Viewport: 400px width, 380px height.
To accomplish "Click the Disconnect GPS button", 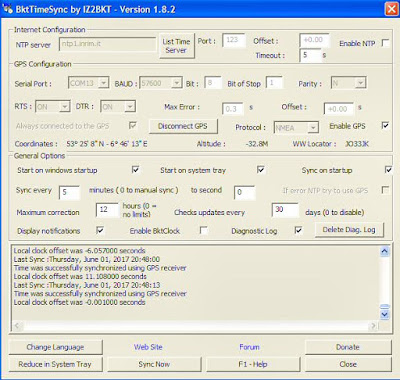I will pyautogui.click(x=183, y=126).
